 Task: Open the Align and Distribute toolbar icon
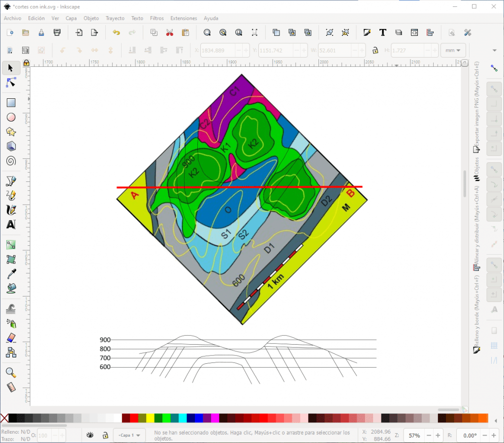(430, 32)
